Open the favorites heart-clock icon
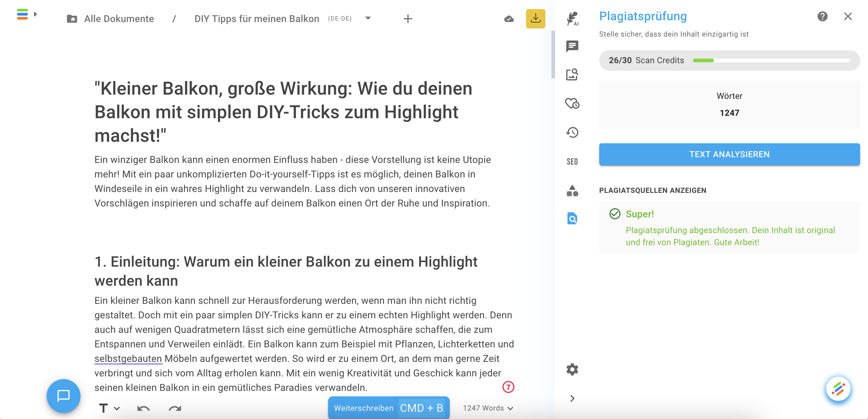 [x=572, y=103]
